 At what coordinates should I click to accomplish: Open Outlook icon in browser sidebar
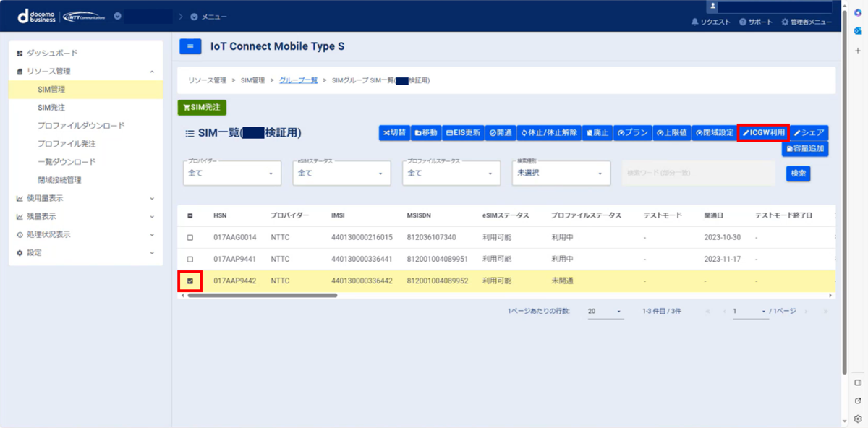[858, 32]
